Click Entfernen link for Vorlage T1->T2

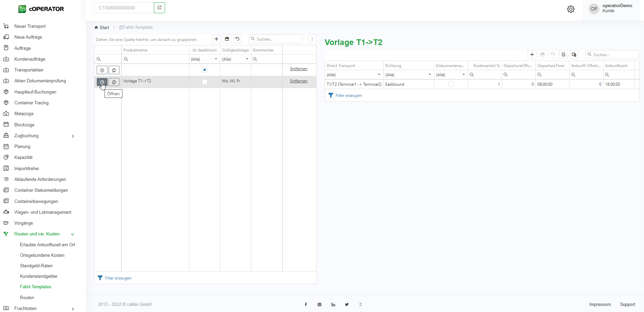point(299,81)
